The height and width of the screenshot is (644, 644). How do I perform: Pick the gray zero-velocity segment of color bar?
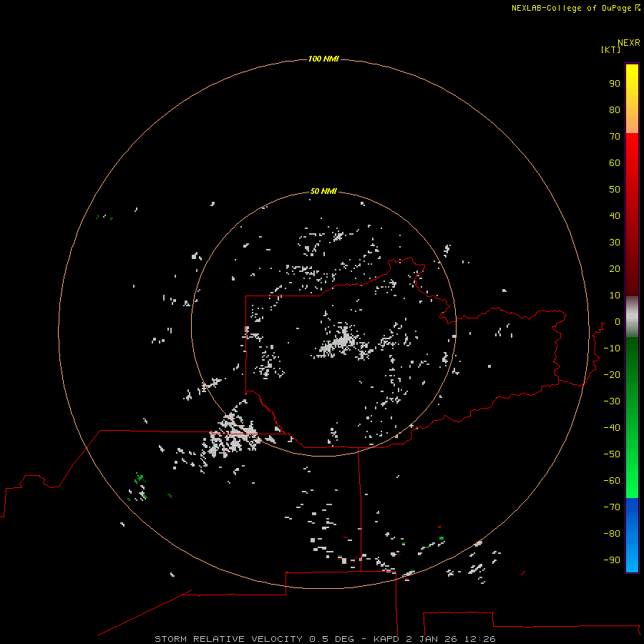(x=632, y=317)
